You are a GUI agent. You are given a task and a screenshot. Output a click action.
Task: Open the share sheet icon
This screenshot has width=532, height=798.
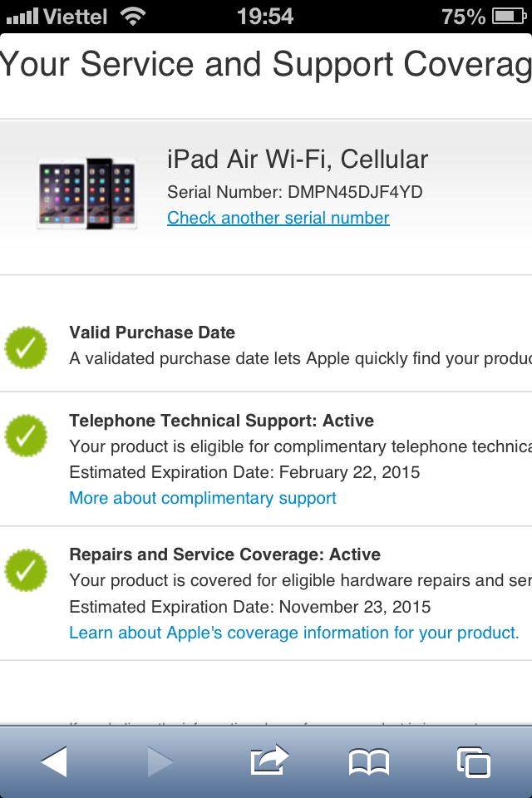(270, 759)
